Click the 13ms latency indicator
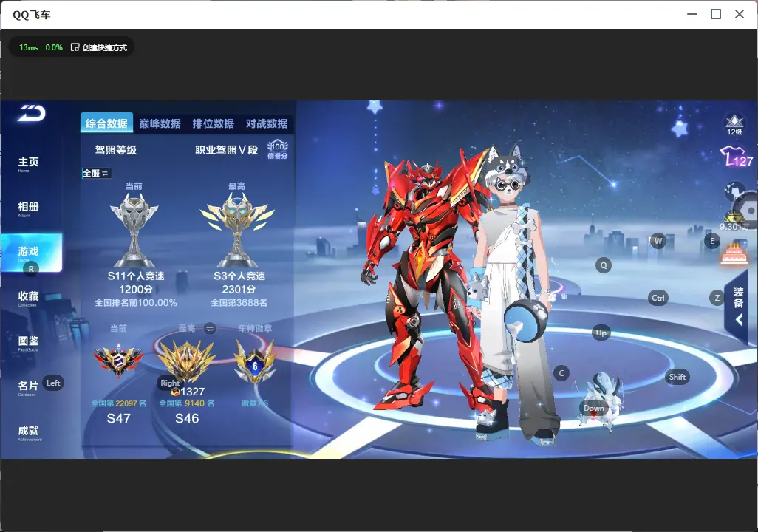This screenshot has height=532, width=758. click(x=29, y=47)
